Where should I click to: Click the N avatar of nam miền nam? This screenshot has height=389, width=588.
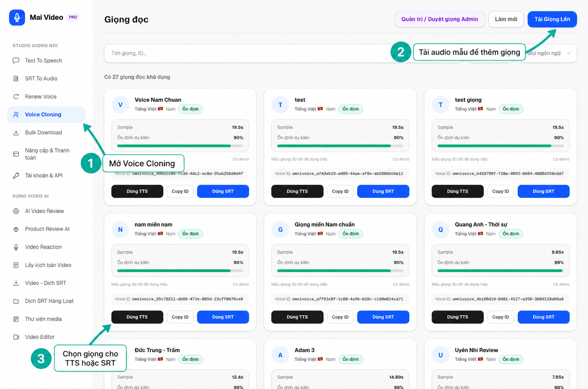click(x=120, y=229)
